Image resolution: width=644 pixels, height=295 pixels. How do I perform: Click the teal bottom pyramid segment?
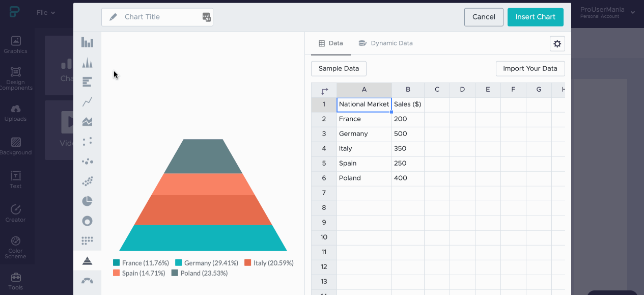point(203,238)
